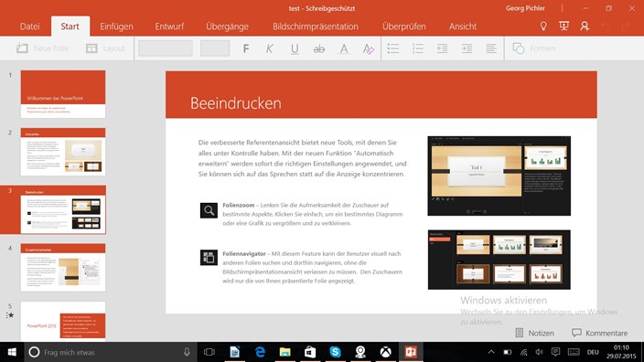The width and height of the screenshot is (644, 362).
Task: Open the volume control in system tray
Action: 540,352
